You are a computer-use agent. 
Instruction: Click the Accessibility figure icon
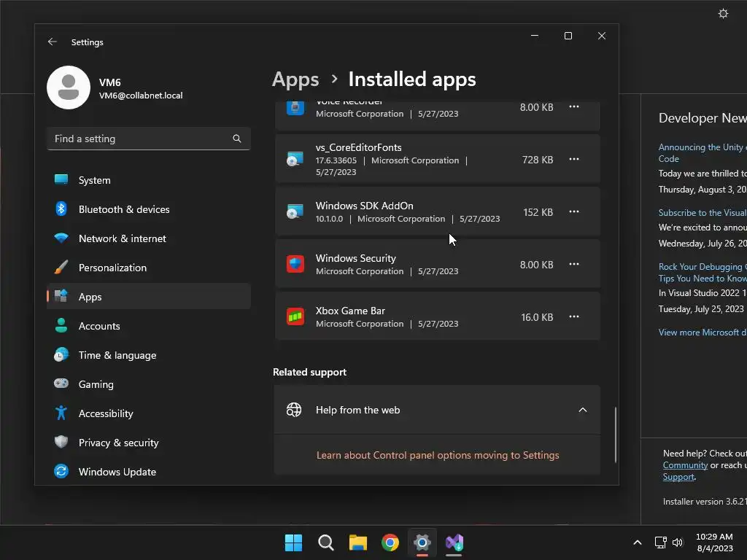(61, 413)
